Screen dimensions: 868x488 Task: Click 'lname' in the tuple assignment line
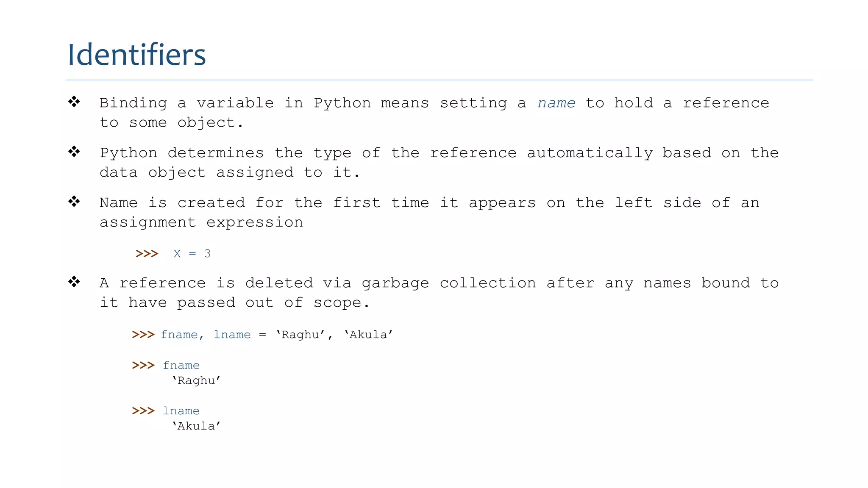pyautogui.click(x=232, y=335)
